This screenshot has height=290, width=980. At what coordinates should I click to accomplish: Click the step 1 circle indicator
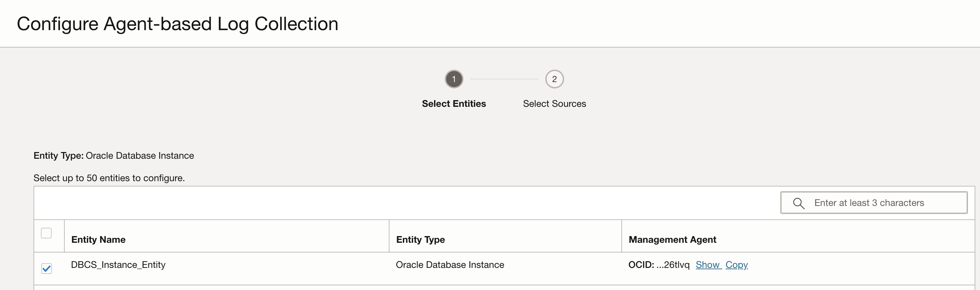(x=454, y=79)
